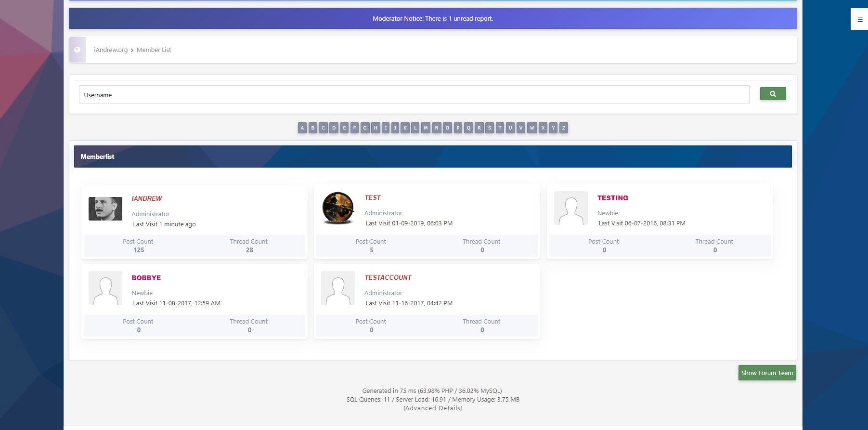Filter members by letter J
Screen dimensions: 868x430
coord(395,128)
